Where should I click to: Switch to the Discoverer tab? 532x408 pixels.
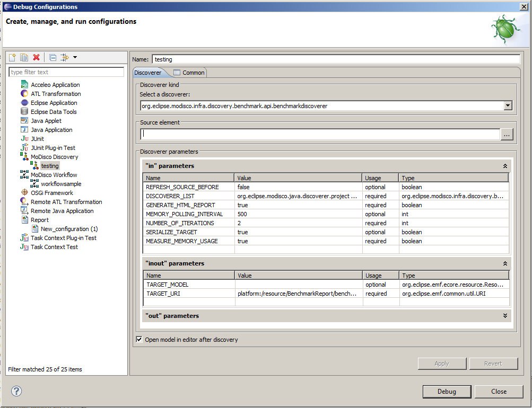click(148, 73)
